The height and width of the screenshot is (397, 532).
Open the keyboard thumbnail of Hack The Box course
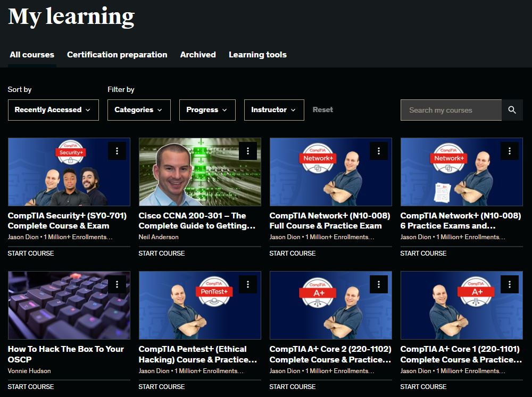[x=69, y=305]
